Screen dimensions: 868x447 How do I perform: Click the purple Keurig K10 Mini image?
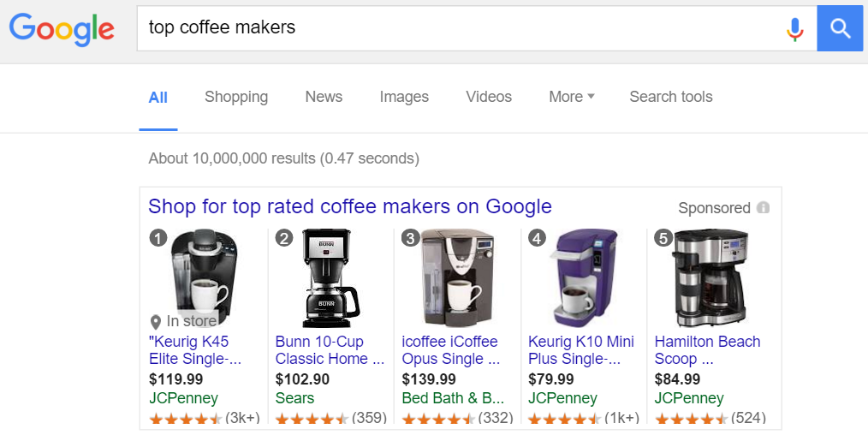[x=585, y=277]
